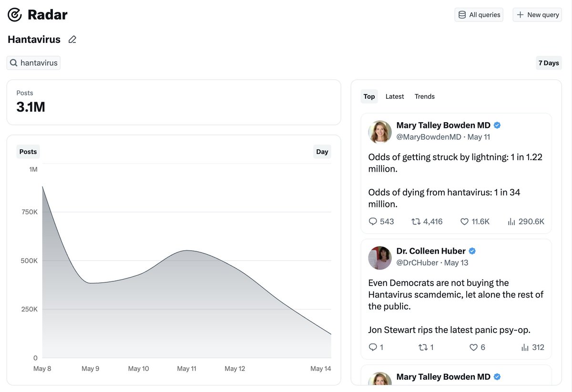
Task: Like Dr. Colleen Huber's post with 6 likes
Action: pos(473,347)
